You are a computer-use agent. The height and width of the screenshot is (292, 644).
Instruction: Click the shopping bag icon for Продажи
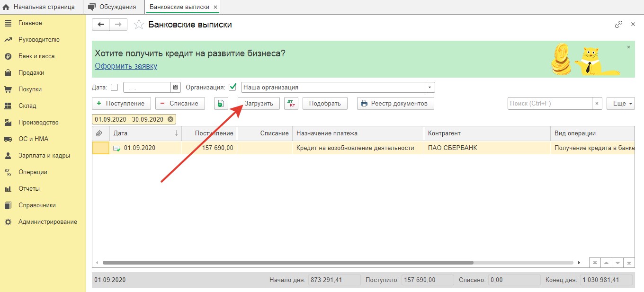coord(8,73)
